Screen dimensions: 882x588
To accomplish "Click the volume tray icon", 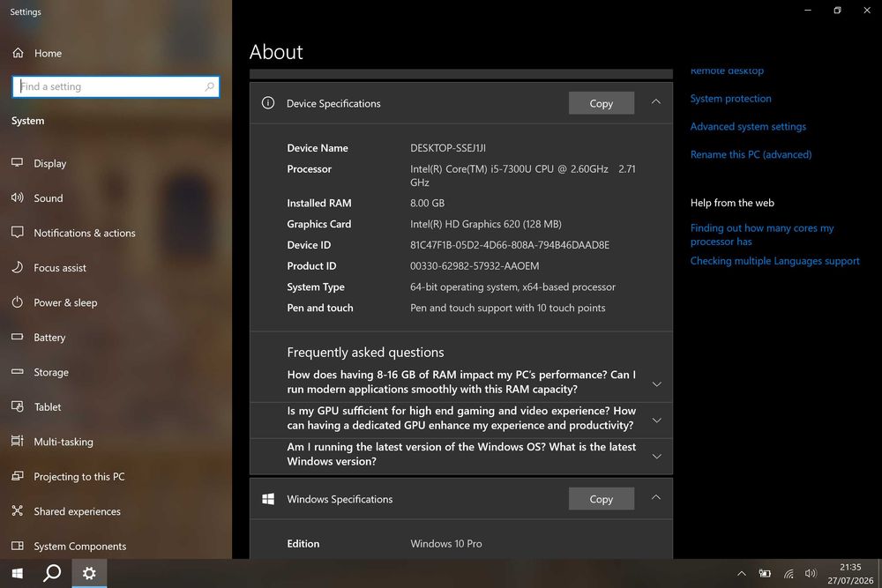I will [811, 573].
